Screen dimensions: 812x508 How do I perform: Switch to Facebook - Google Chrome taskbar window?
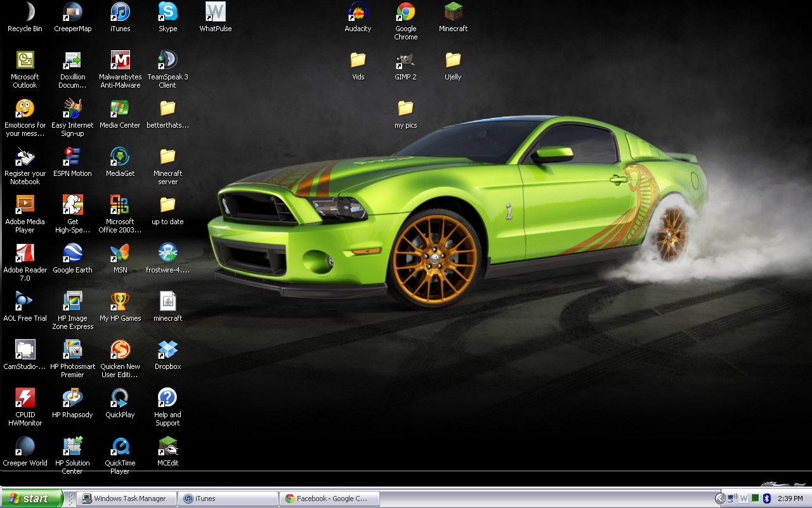click(x=329, y=498)
